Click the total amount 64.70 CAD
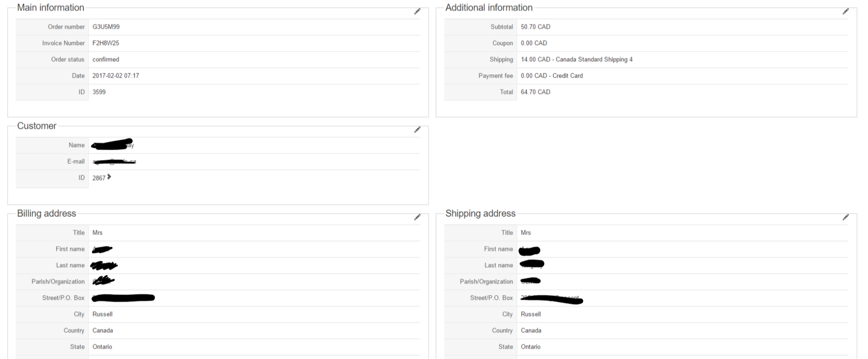868x359 pixels. (x=535, y=92)
